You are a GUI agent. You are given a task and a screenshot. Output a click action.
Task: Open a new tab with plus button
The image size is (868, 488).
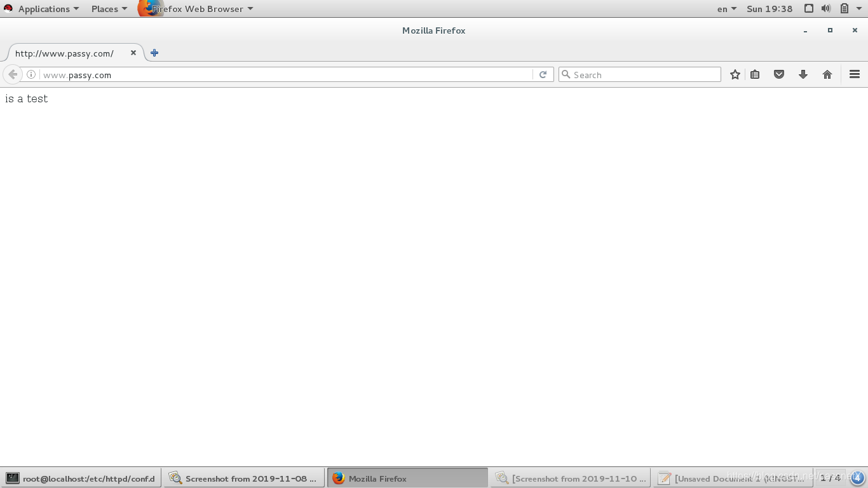154,53
